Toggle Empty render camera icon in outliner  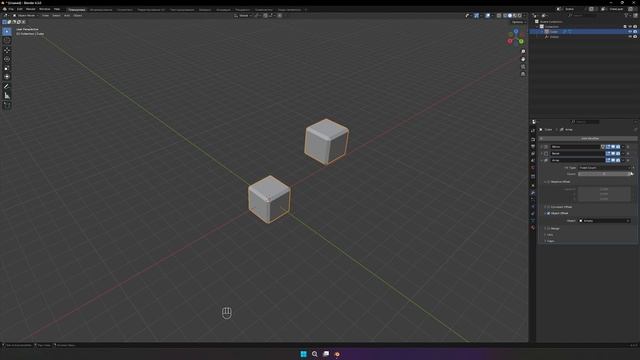tap(635, 37)
